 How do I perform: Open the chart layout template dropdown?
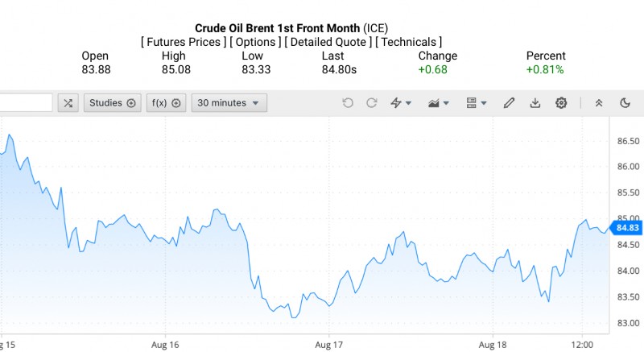[477, 103]
